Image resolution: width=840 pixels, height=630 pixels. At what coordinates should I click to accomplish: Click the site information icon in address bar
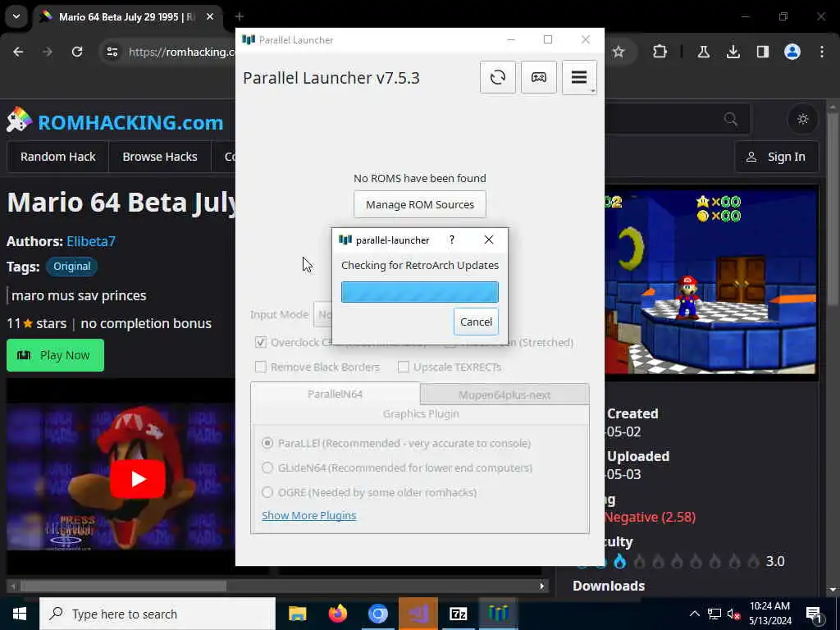[x=112, y=52]
